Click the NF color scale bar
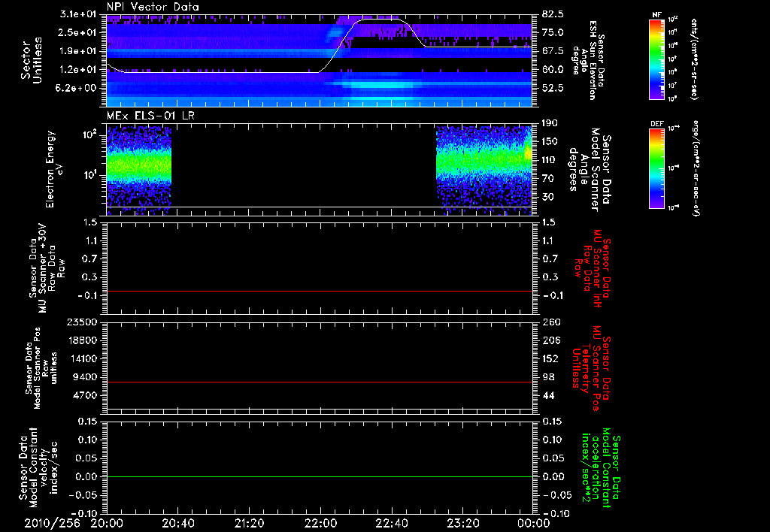This screenshot has width=770, height=532. (657, 59)
